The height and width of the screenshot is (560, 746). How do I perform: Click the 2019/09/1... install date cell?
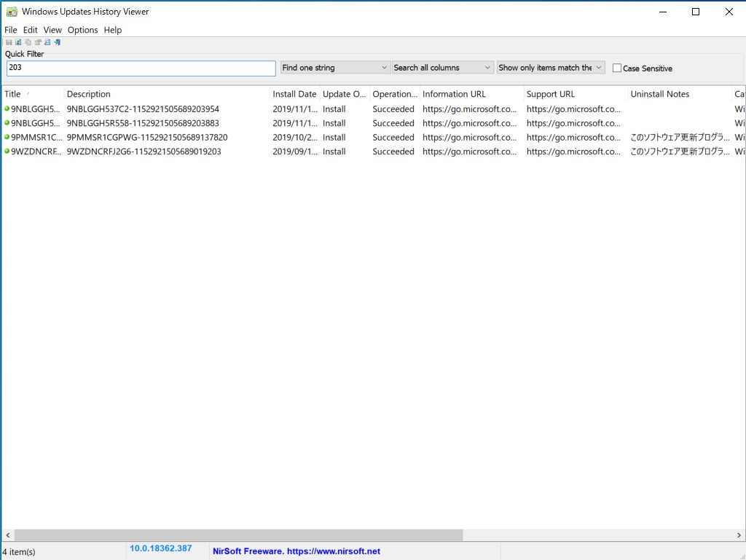[295, 151]
